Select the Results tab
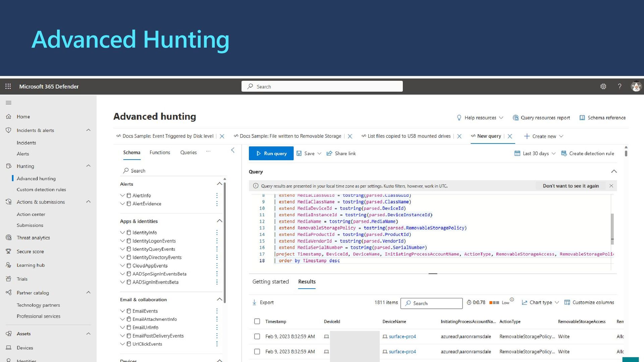This screenshot has height=362, width=644. tap(307, 282)
